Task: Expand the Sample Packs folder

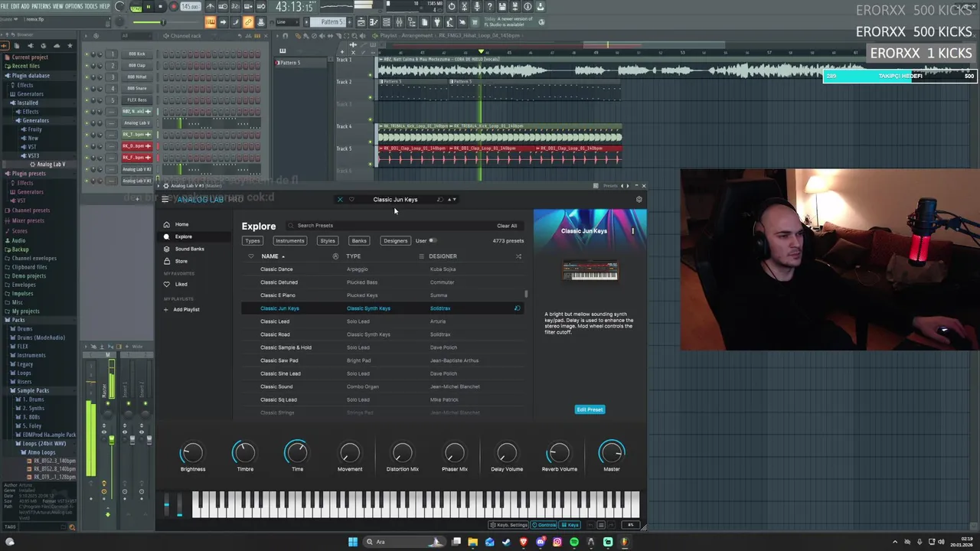Action: click(33, 390)
